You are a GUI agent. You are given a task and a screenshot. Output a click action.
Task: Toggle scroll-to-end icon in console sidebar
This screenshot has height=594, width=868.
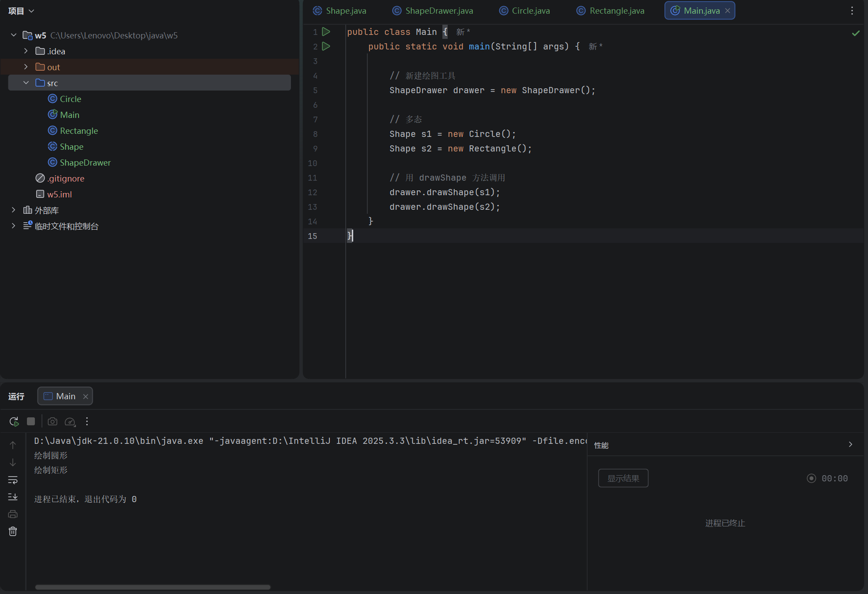pos(13,497)
